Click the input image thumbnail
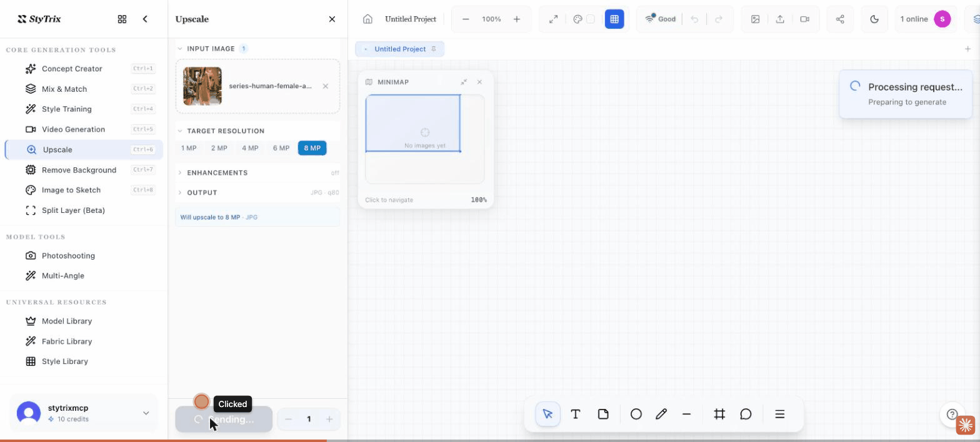 [x=202, y=86]
